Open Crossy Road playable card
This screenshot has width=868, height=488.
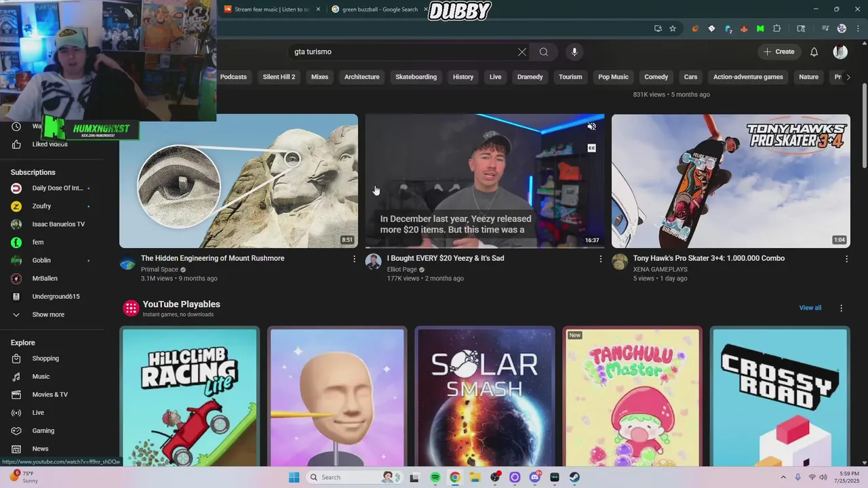coord(780,396)
